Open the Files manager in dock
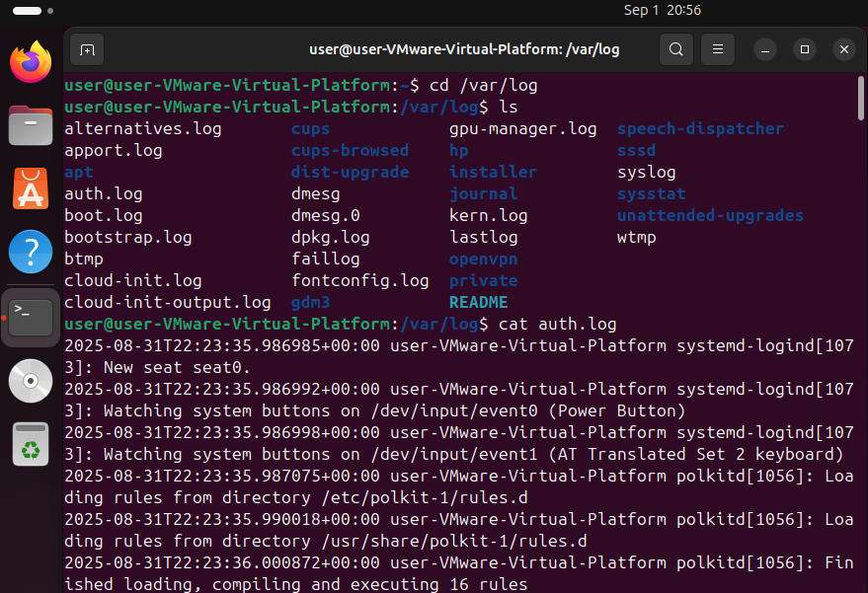Image resolution: width=868 pixels, height=593 pixels. click(31, 125)
